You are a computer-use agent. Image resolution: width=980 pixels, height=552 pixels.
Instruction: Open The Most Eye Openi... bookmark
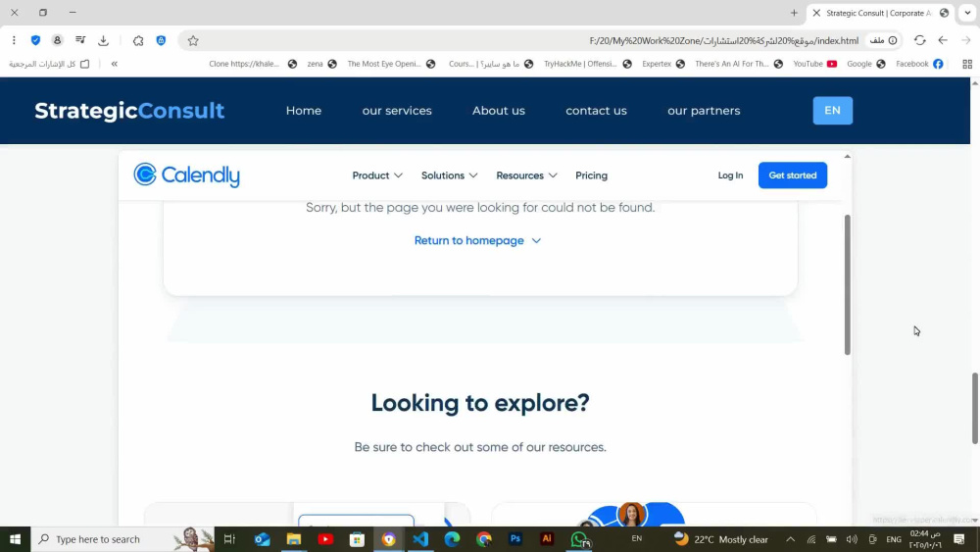tap(391, 64)
